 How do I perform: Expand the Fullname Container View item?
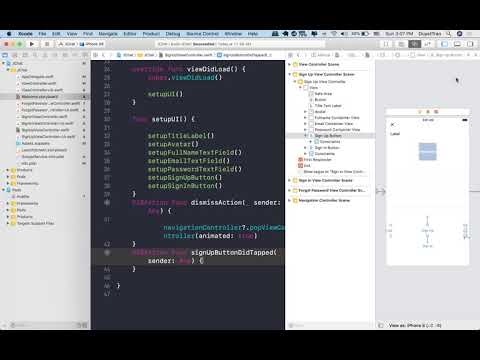305,118
